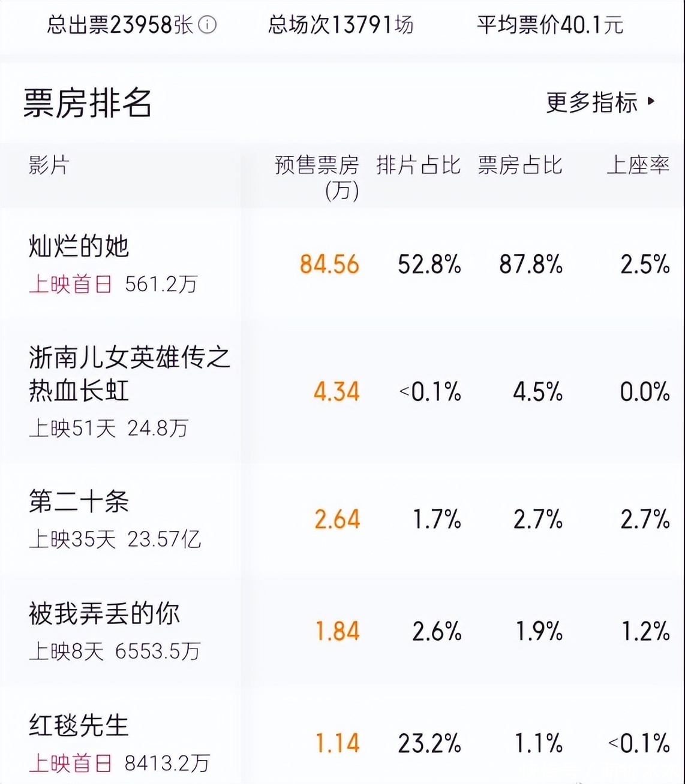Open 浙南儿女英雄传之热血长虹 movie details

pos(130,374)
